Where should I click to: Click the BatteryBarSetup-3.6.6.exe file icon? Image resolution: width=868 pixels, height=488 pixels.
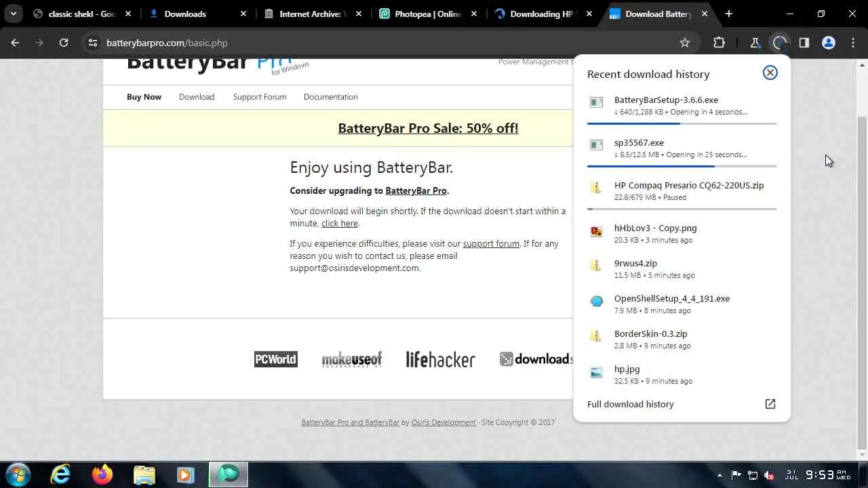[596, 103]
